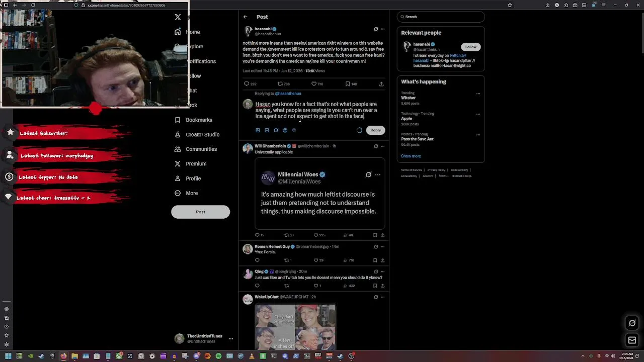Repost hasanabi's main post
644x362 pixels.
[x=283, y=84]
